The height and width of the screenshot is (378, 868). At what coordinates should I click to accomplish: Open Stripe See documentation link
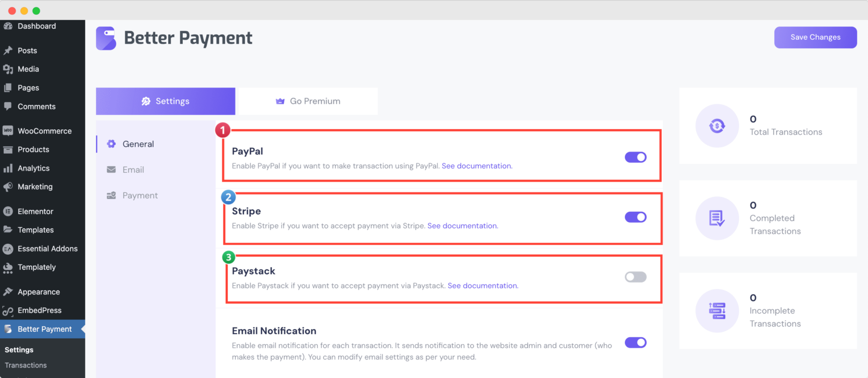click(463, 226)
